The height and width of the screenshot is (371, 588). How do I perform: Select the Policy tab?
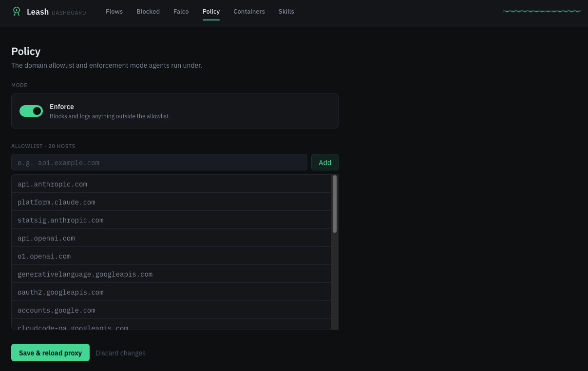[211, 11]
